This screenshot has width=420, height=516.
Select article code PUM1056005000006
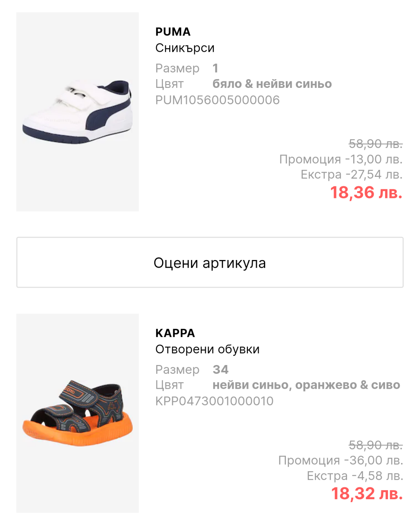[x=217, y=100]
